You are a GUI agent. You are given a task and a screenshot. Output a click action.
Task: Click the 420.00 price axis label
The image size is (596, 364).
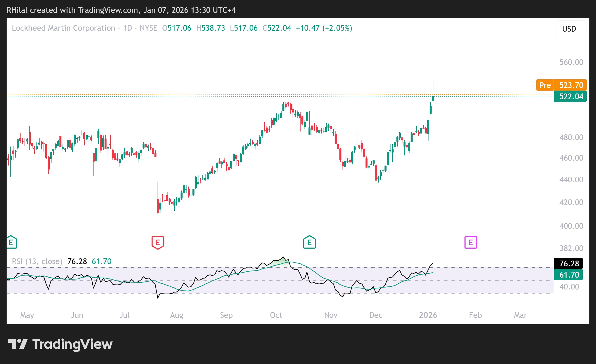click(571, 202)
